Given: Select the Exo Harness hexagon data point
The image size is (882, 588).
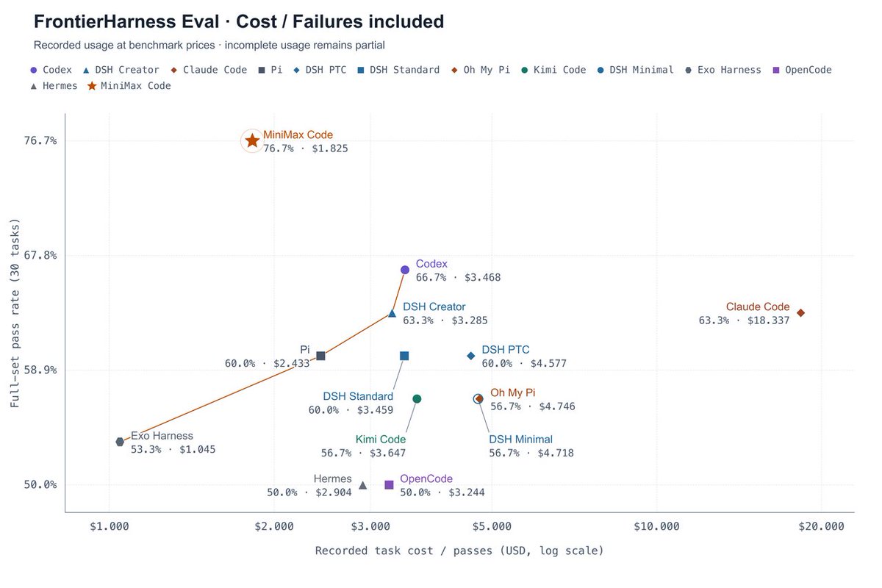Looking at the screenshot, I should [120, 442].
